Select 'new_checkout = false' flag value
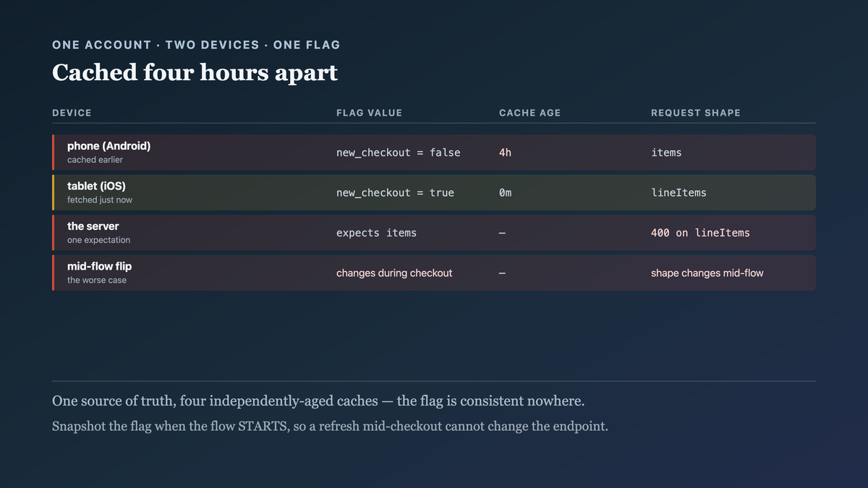Image resolution: width=868 pixels, height=488 pixels. [x=399, y=153]
